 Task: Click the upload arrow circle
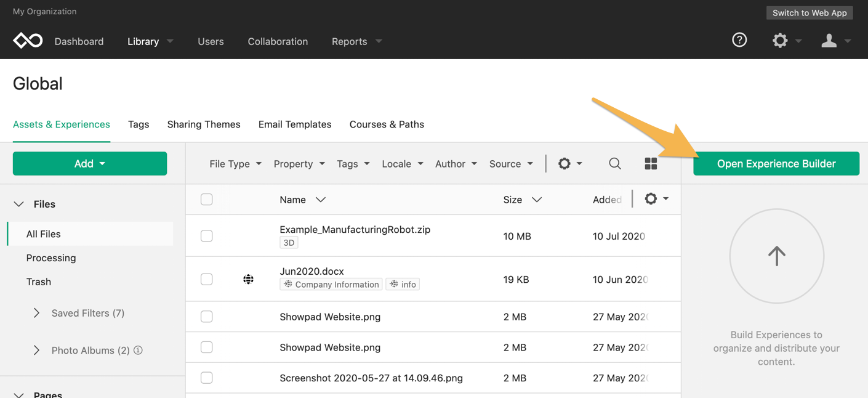coord(777,256)
